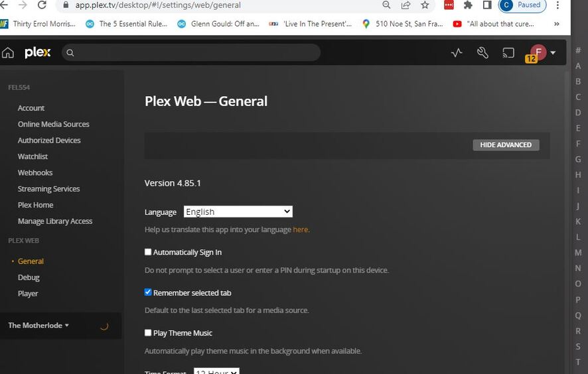Follow the translate 'here' link
Viewport: 588px width, 374px height.
tap(301, 229)
